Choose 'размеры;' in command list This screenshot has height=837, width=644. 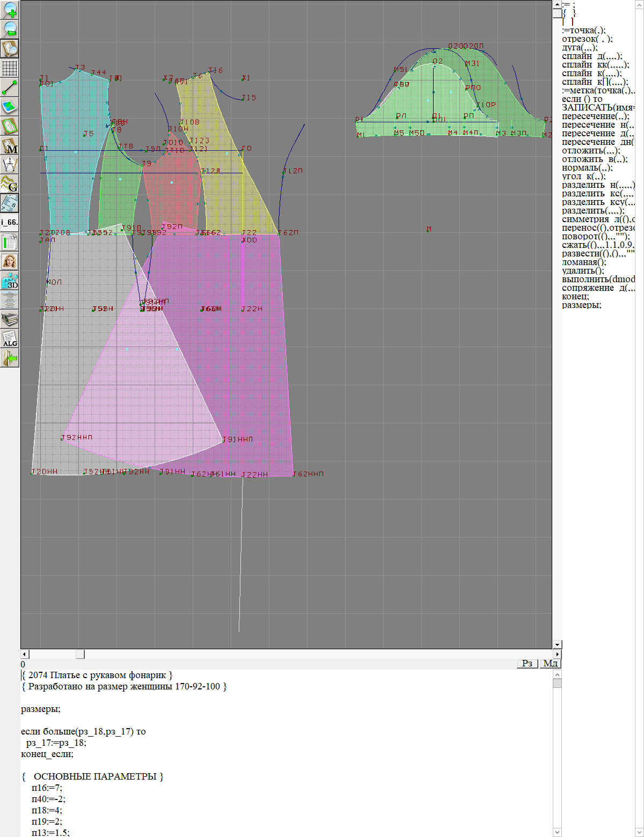point(581,305)
